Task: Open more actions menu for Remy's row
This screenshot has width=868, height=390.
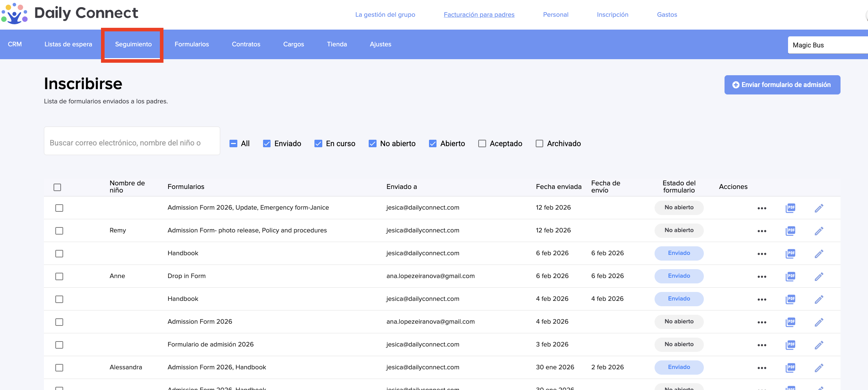Action: tap(762, 231)
